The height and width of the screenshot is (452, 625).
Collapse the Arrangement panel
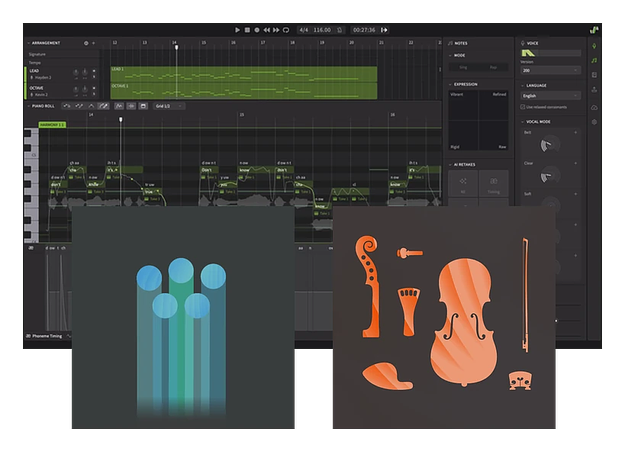(x=29, y=43)
